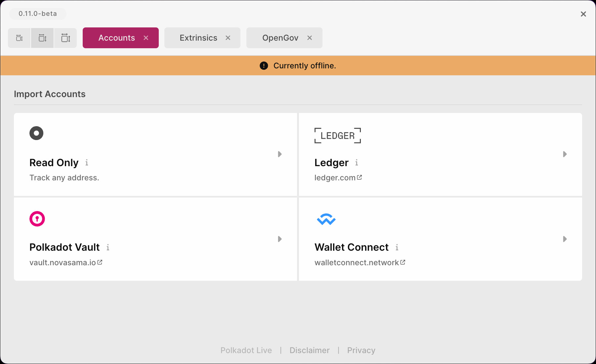Switch to the Accounts tab
Viewport: 596px width, 364px height.
point(116,38)
